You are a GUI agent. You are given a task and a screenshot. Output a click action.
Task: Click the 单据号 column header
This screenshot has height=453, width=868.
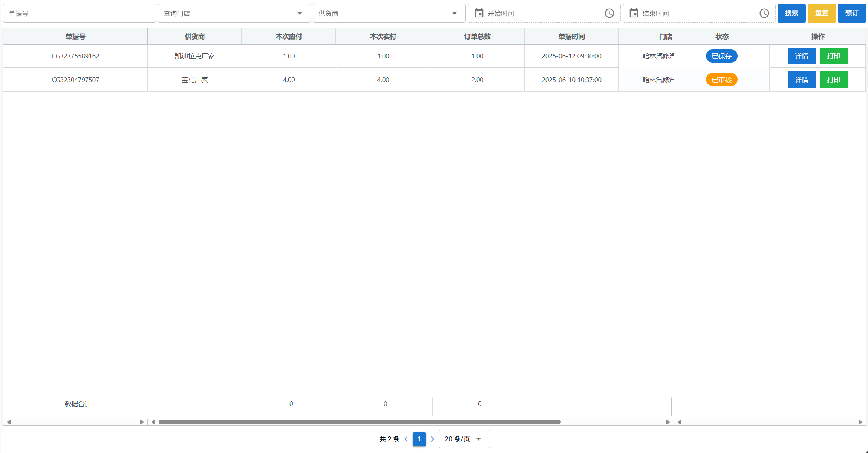click(x=75, y=37)
